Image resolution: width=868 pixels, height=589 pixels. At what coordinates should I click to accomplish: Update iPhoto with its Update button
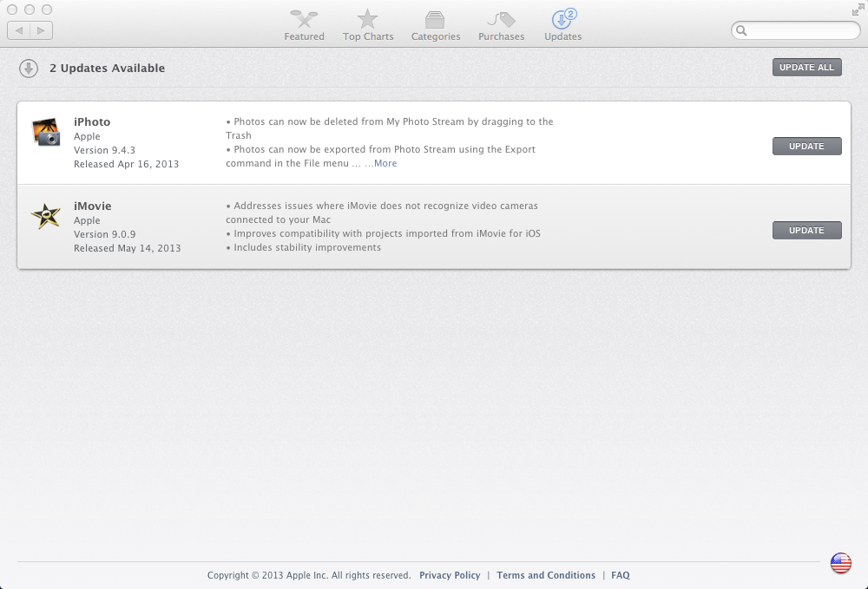[806, 146]
